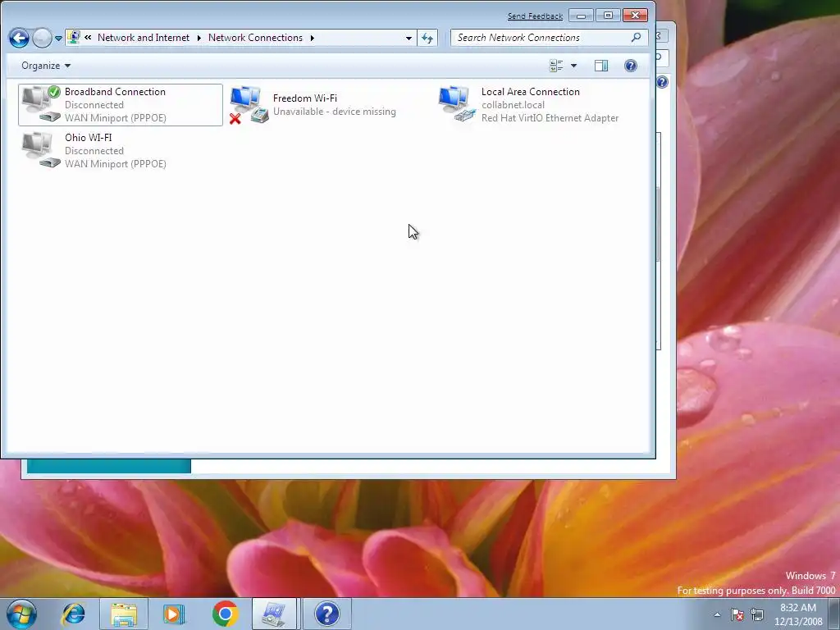Open the clock showing 8:32 AM
Viewport: 840px width, 630px height.
coord(797,614)
